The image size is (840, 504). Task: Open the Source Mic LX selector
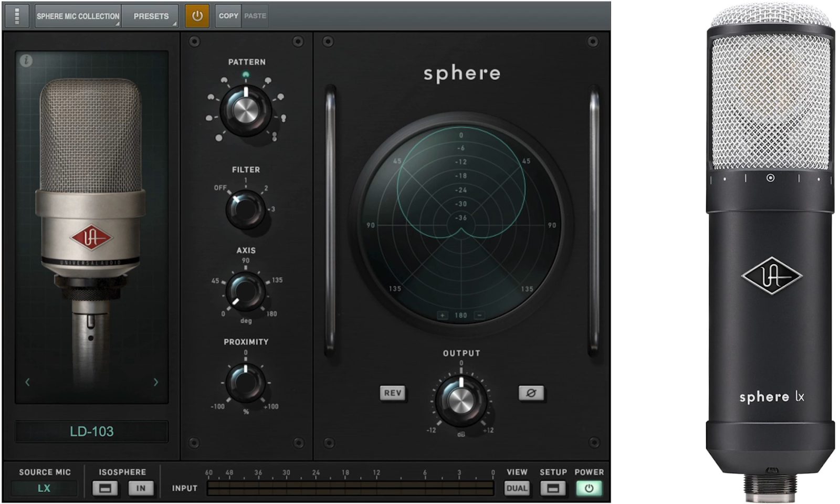pos(44,488)
